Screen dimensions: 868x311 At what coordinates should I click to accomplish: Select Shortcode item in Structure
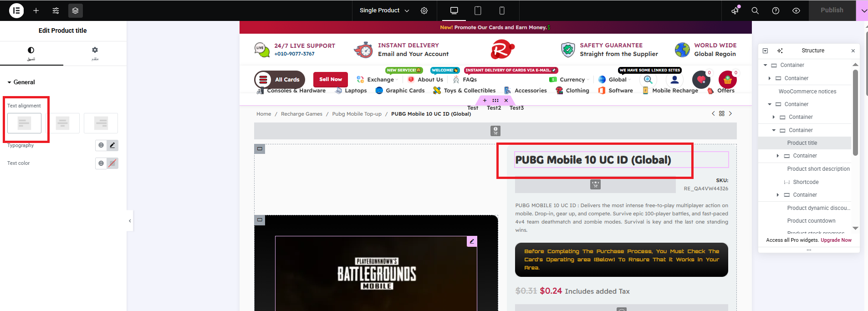tap(806, 182)
